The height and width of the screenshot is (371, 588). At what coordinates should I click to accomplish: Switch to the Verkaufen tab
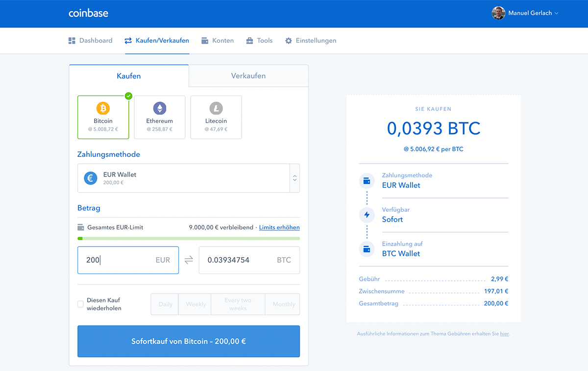click(x=248, y=76)
